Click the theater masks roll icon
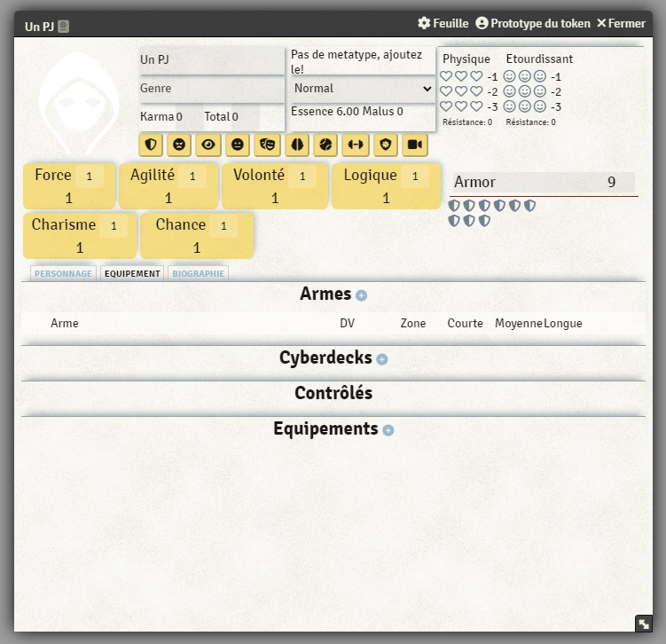The image size is (666, 644). 267,145
